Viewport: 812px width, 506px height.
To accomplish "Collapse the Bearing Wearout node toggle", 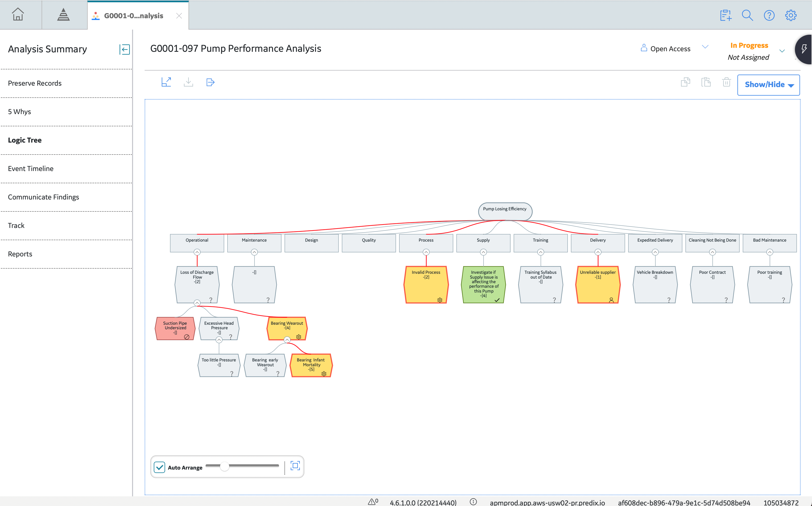I will tap(287, 340).
